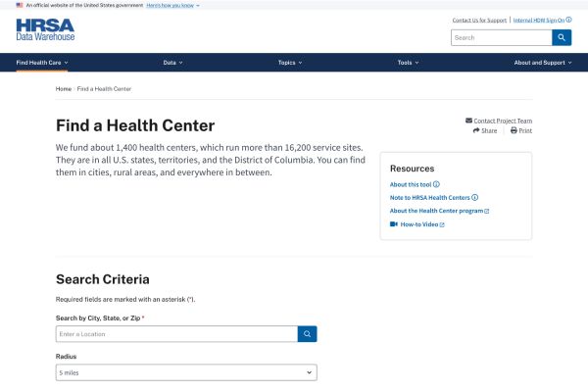Click chevron next to Find Health Care
The width and height of the screenshot is (588, 392).
66,63
